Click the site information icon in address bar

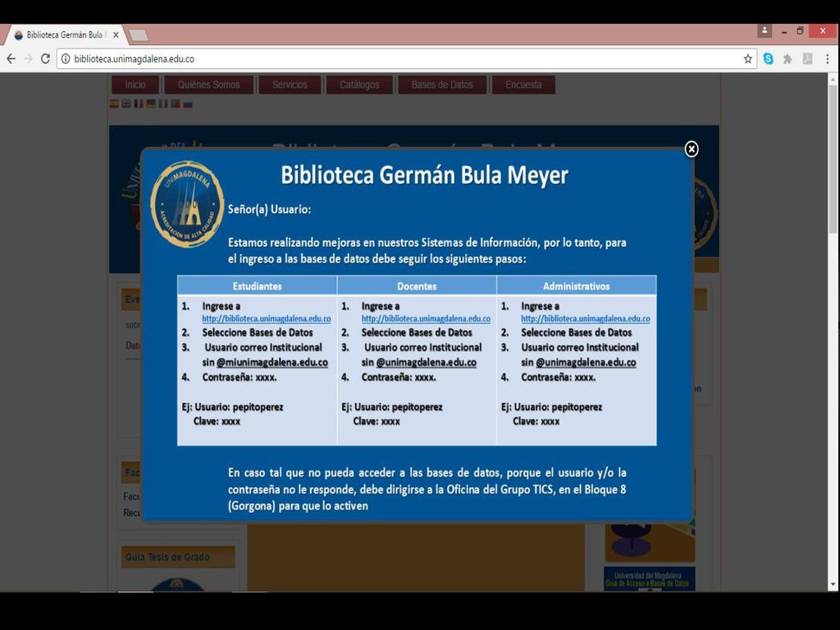(x=66, y=59)
